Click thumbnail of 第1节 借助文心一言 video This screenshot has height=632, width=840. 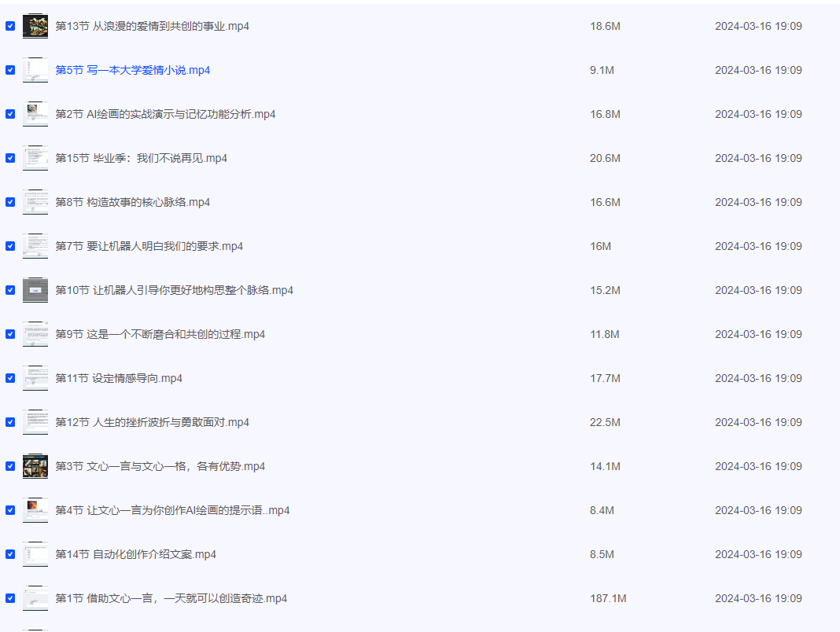click(x=35, y=598)
